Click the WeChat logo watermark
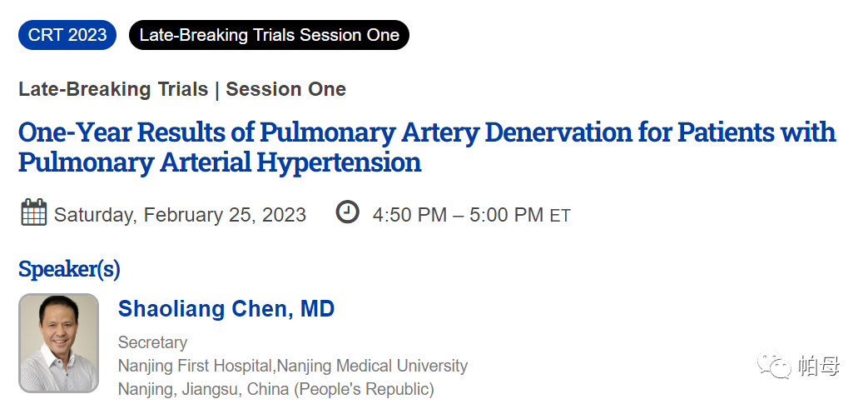The width and height of the screenshot is (868, 404). click(x=774, y=365)
